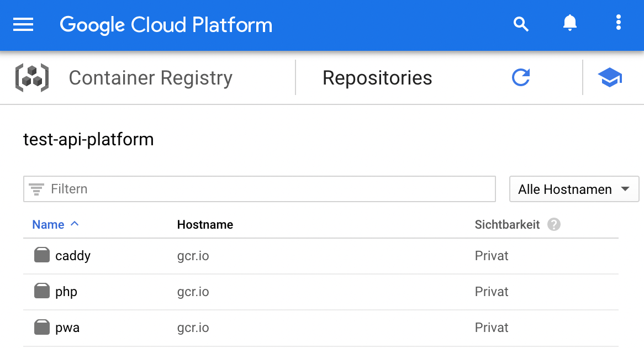Open the pwa repository
The height and width of the screenshot is (348, 644).
coord(67,328)
